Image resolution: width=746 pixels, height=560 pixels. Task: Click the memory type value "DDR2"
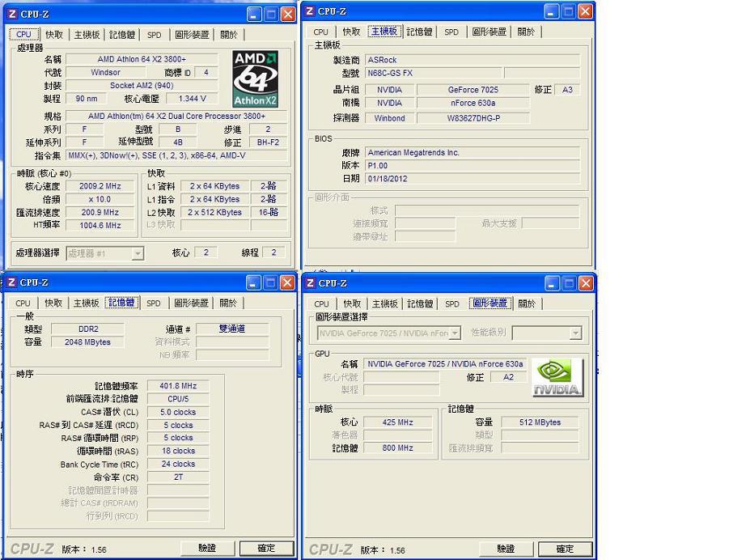click(88, 329)
